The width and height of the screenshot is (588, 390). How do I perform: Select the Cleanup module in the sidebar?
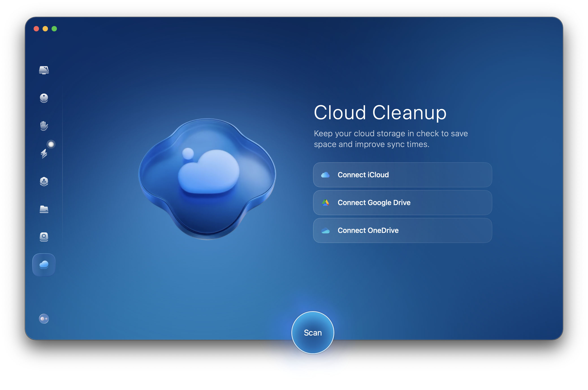[x=44, y=98]
